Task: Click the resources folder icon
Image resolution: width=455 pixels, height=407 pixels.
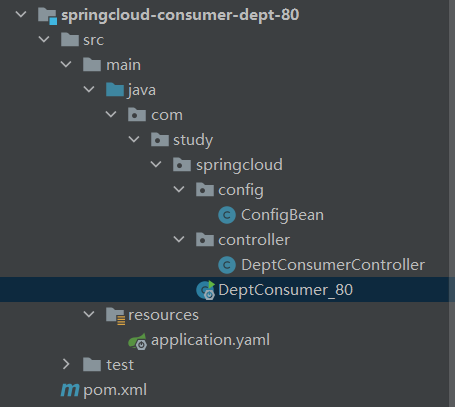Action: coord(115,315)
